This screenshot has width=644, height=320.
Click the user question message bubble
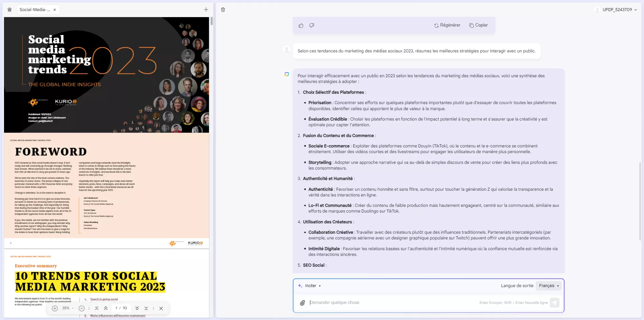click(x=417, y=51)
